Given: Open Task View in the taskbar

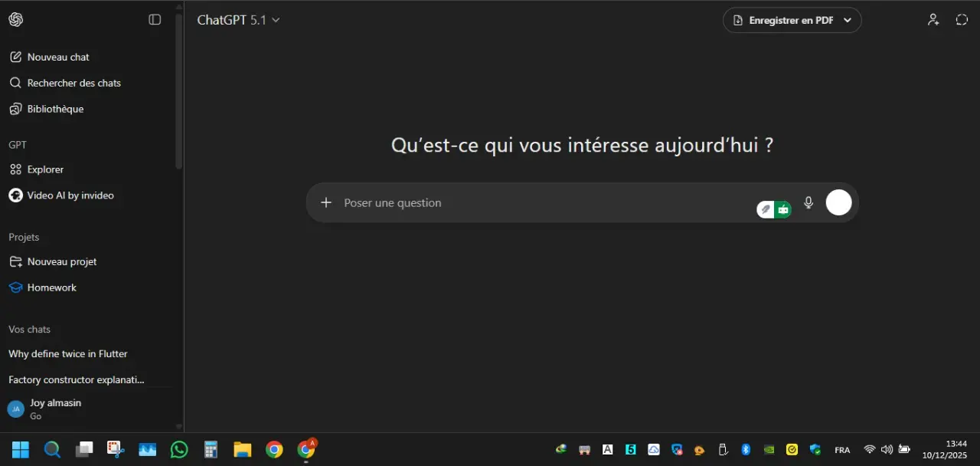Looking at the screenshot, I should [84, 449].
